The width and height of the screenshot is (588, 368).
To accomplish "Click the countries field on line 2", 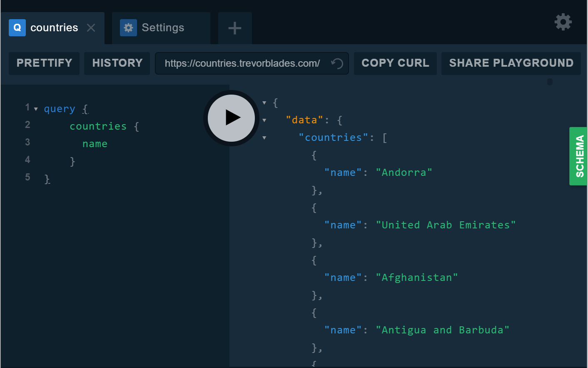I will tap(98, 126).
